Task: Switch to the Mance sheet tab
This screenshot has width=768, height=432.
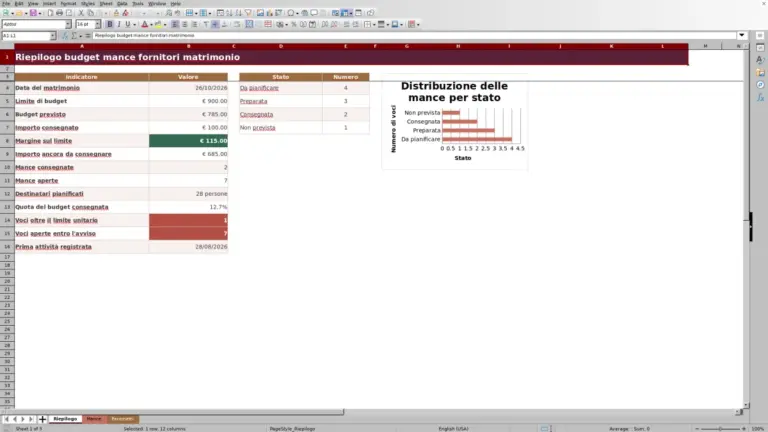Action: (x=94, y=419)
